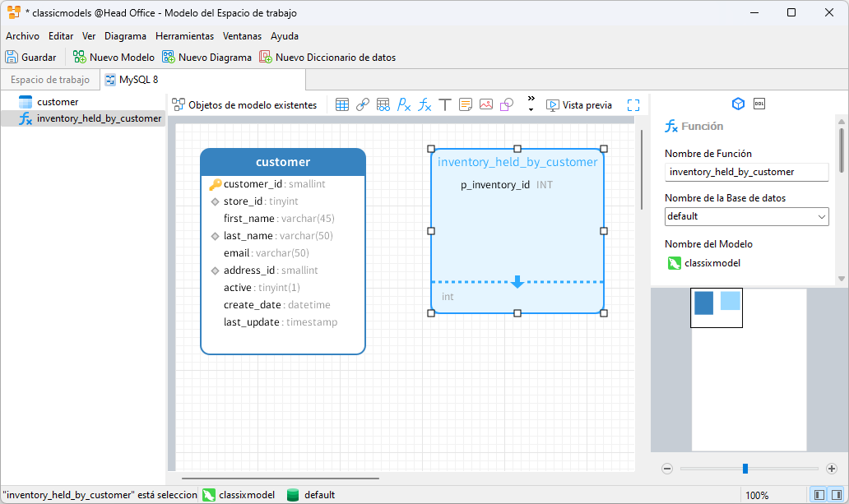The height and width of the screenshot is (504, 849).
Task: Zoom out with the minus button
Action: click(x=667, y=469)
